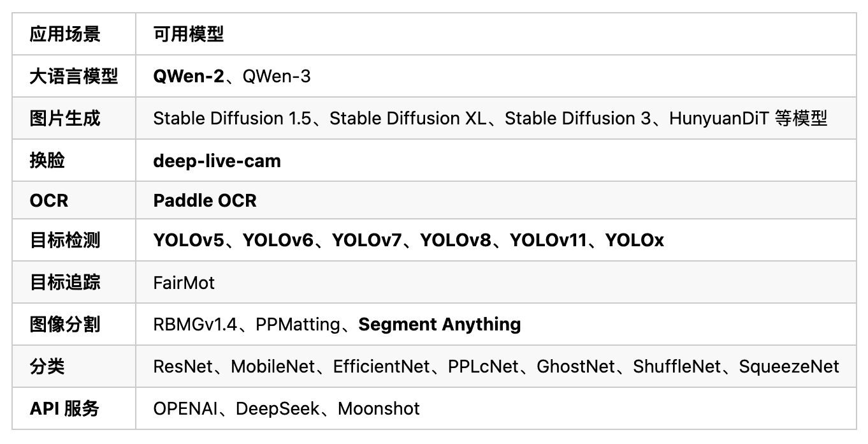Click Moonshot in the API row

379,409
